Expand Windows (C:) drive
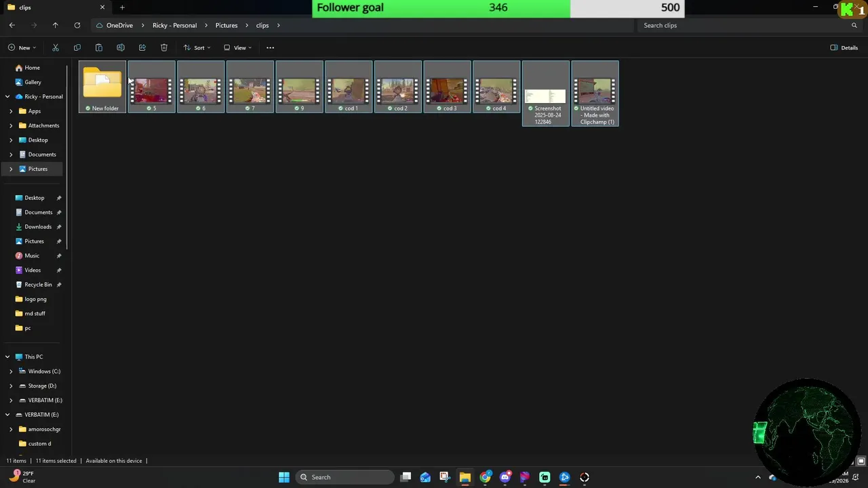This screenshot has height=488, width=868. [11, 371]
